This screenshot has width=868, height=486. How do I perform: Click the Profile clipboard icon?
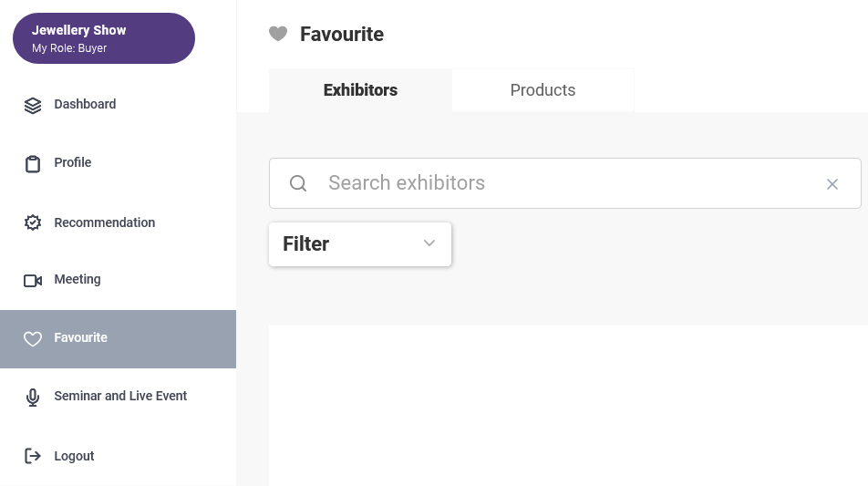click(33, 164)
